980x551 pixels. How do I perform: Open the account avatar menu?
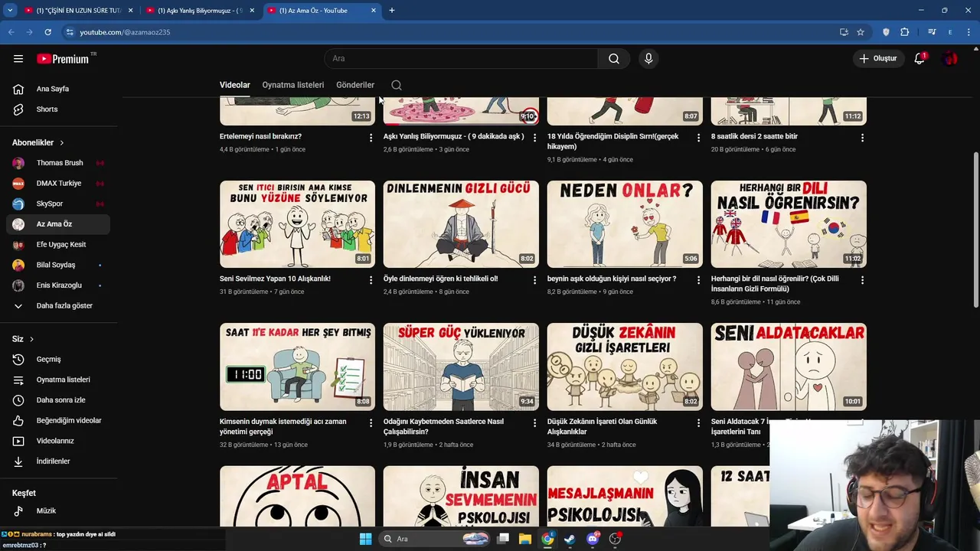tap(950, 59)
